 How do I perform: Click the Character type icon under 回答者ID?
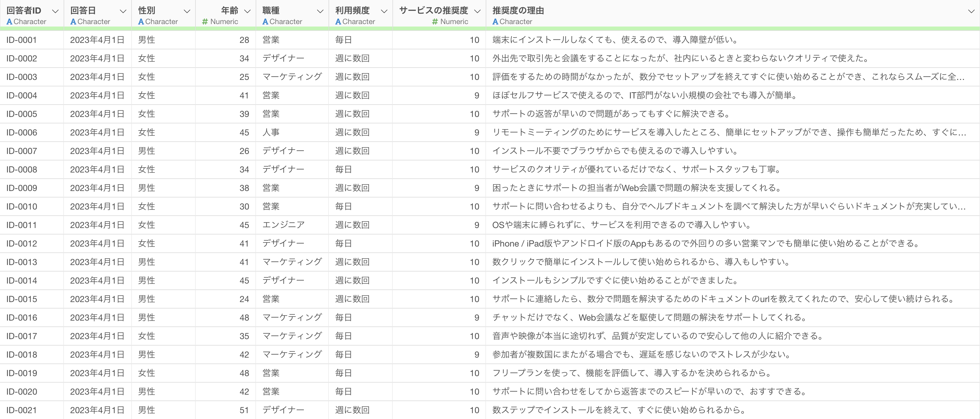(x=9, y=22)
